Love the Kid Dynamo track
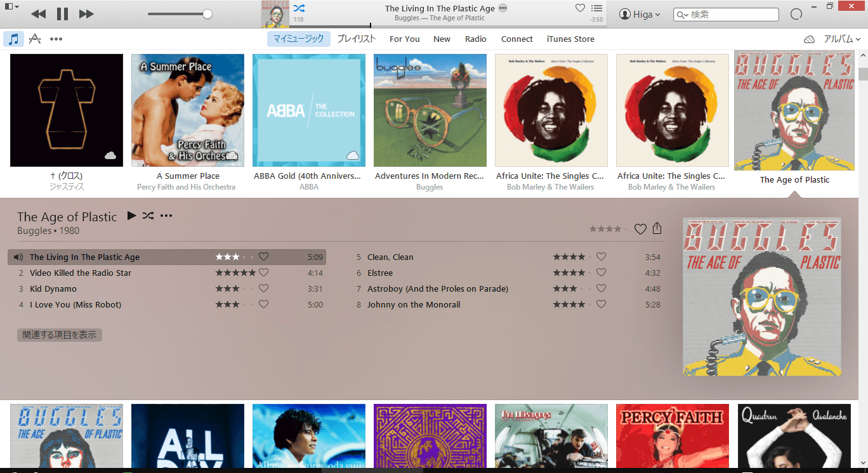 coord(263,288)
